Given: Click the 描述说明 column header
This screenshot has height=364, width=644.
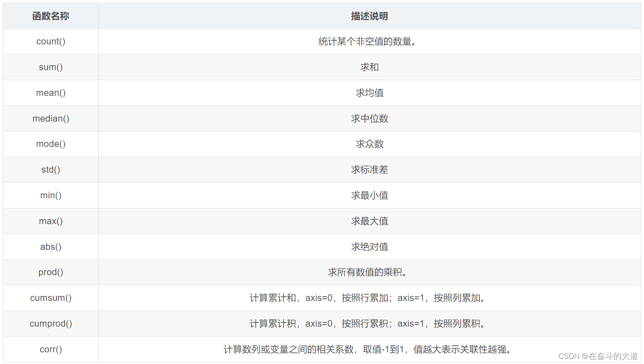Looking at the screenshot, I should [369, 16].
